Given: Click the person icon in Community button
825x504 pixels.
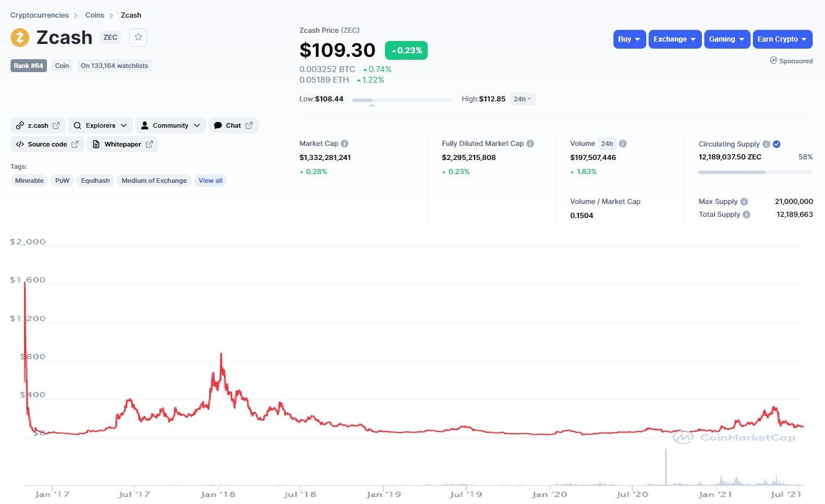Looking at the screenshot, I should 145,125.
